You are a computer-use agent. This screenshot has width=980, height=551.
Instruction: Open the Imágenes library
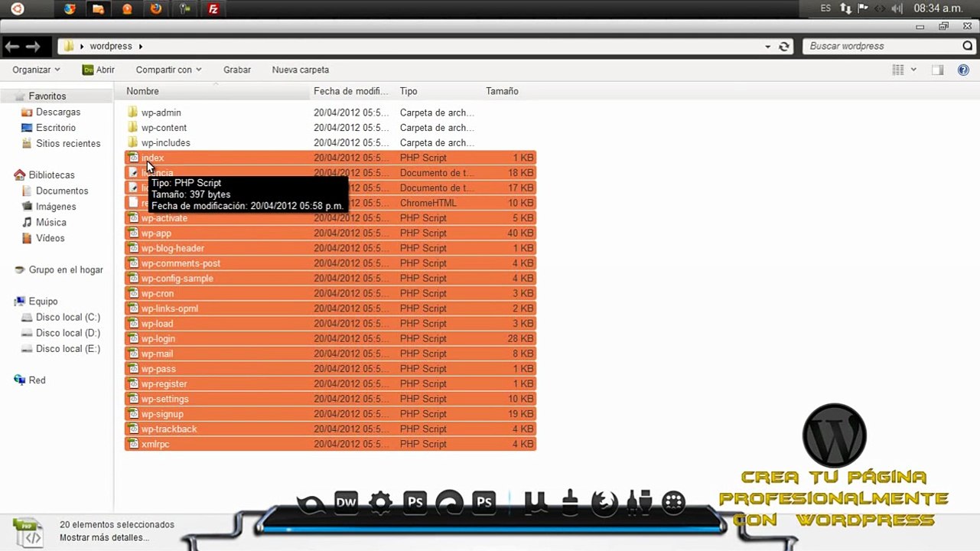point(56,207)
